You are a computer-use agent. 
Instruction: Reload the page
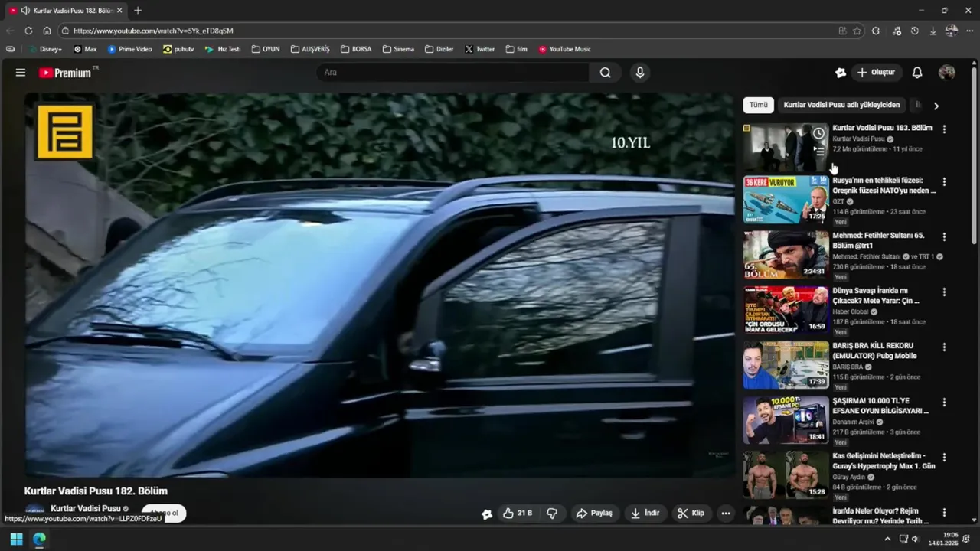point(28,31)
